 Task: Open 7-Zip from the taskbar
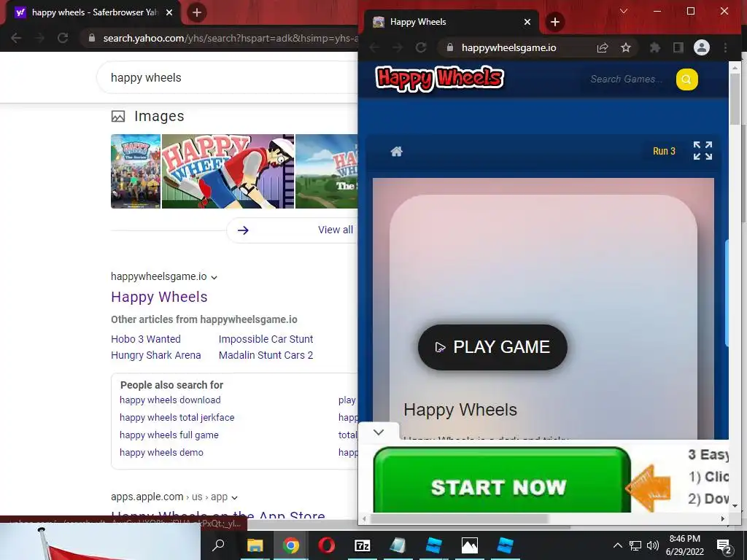362,545
